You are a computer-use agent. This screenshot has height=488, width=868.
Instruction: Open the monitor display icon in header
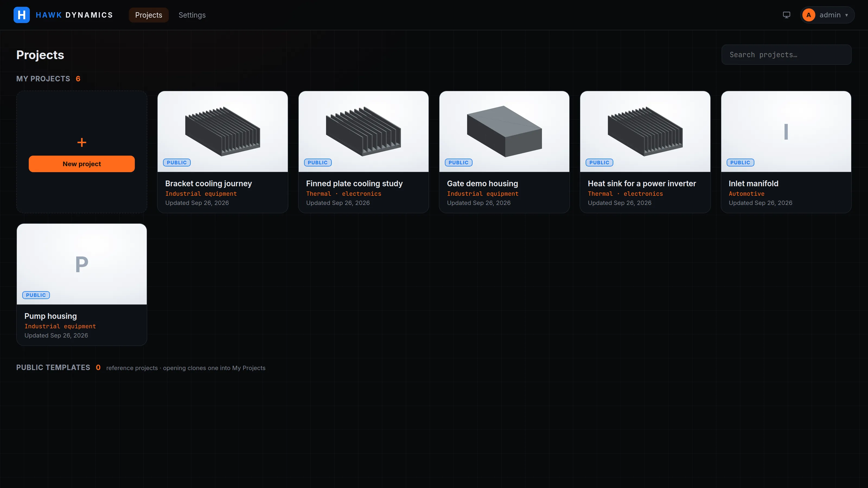pyautogui.click(x=786, y=15)
